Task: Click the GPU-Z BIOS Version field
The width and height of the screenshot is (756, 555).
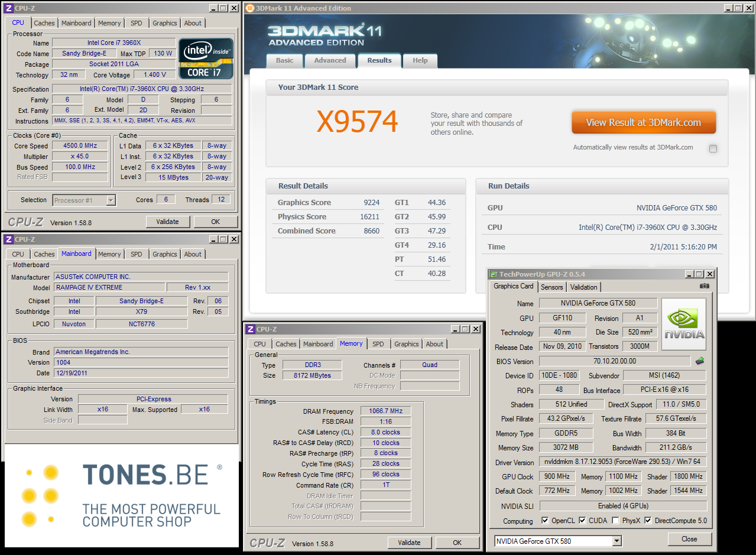Action: coord(615,361)
